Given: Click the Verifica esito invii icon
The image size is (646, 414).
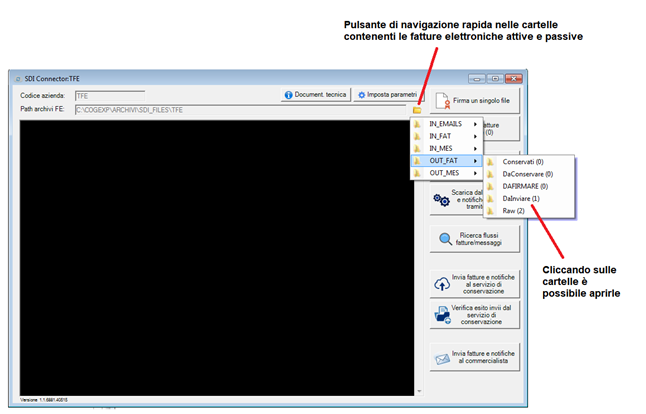Looking at the screenshot, I should (442, 315).
